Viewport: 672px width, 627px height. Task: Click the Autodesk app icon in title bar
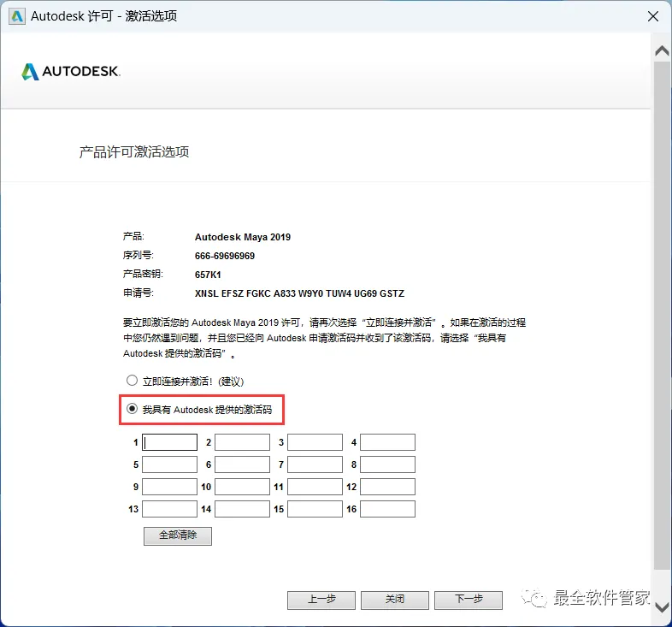click(x=17, y=16)
